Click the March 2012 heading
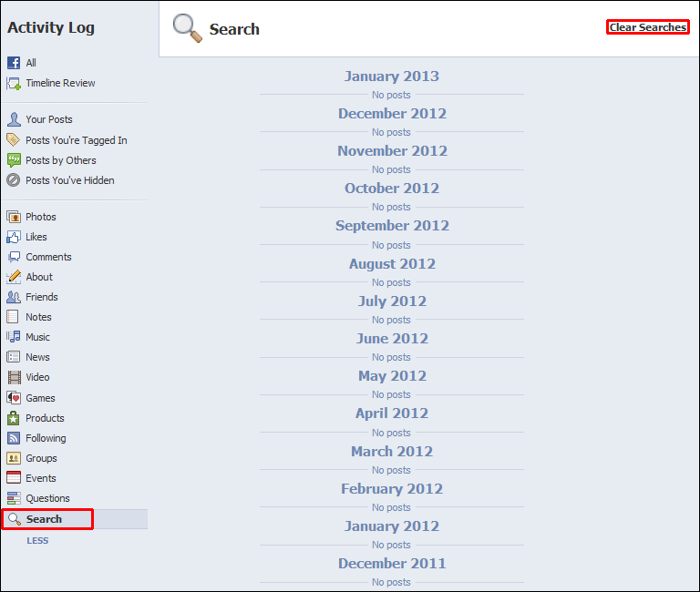Screen dimensions: 700x592 [392, 452]
